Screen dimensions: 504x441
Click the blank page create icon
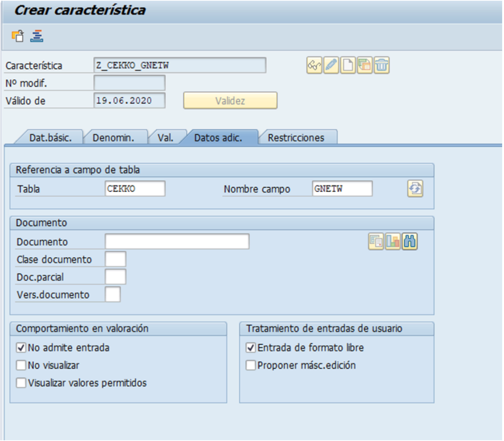pos(348,66)
